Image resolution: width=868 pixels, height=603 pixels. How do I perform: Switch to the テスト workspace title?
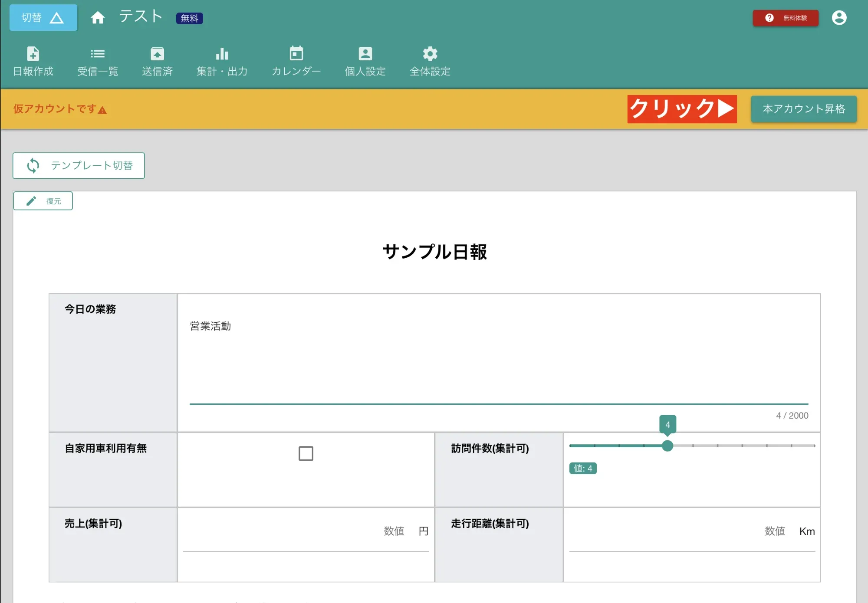click(140, 16)
